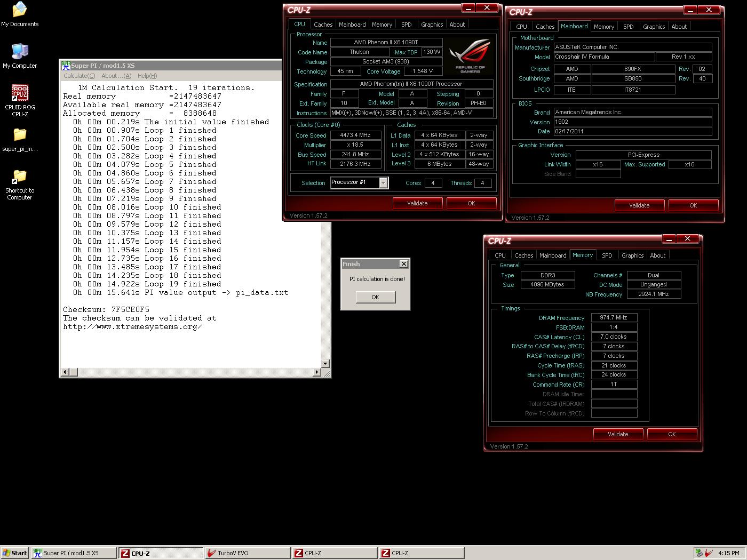Viewport: 747px width, 560px height.
Task: Select Memory tab in the Mainboard window
Action: pos(604,27)
